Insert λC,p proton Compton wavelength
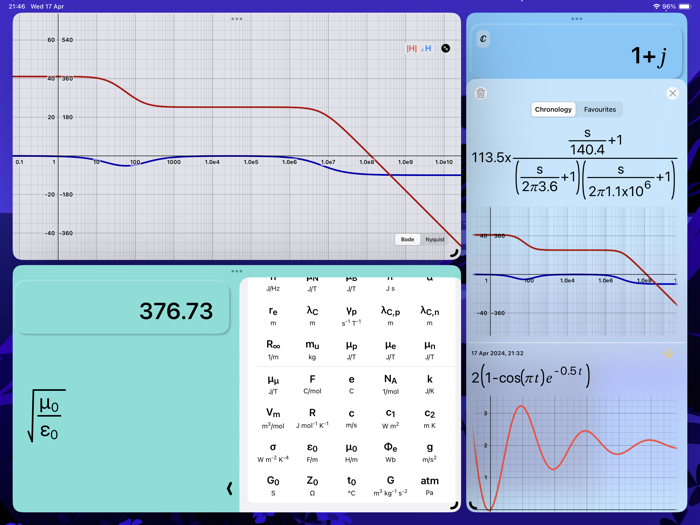Screen dimensions: 700x525 (390, 316)
